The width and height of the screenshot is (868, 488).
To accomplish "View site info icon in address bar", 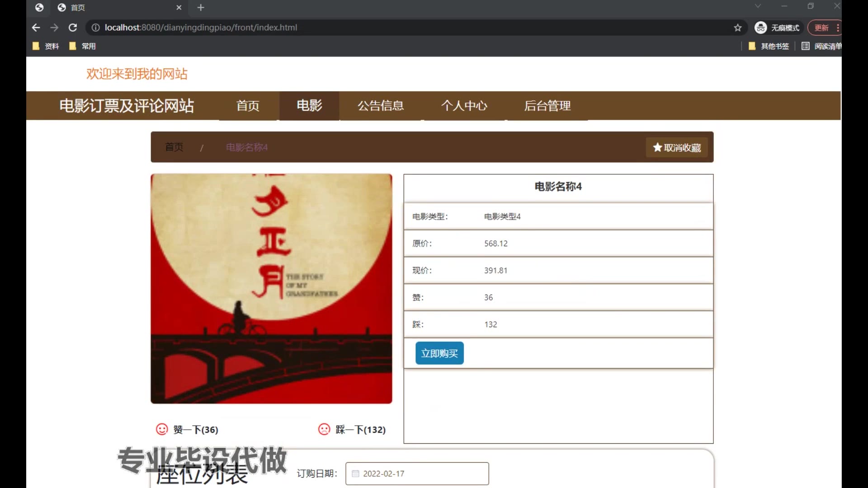I will click(x=95, y=28).
